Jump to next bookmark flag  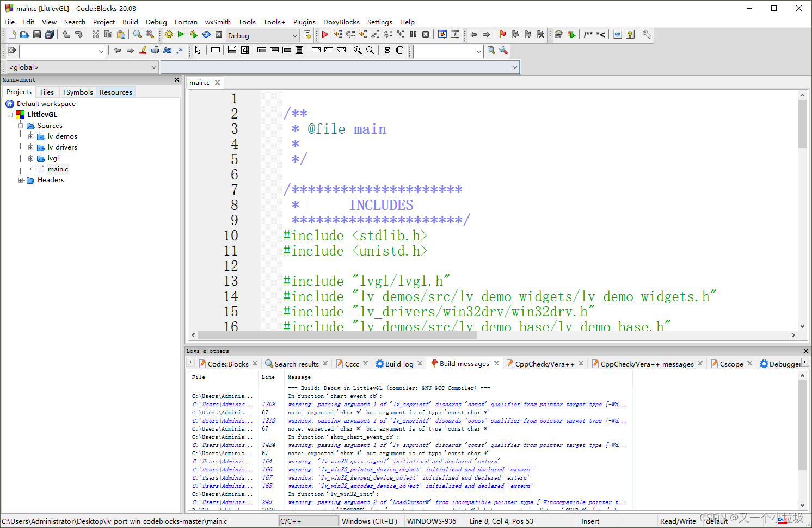click(x=528, y=34)
